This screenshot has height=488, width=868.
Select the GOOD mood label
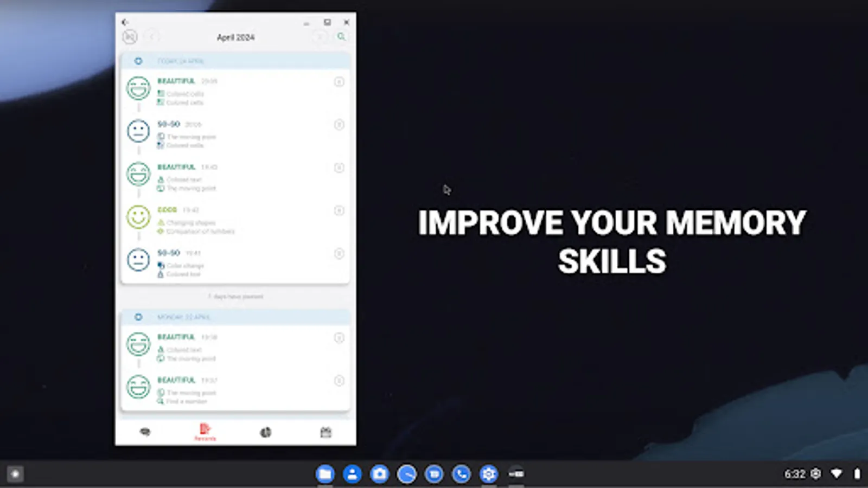pyautogui.click(x=167, y=210)
